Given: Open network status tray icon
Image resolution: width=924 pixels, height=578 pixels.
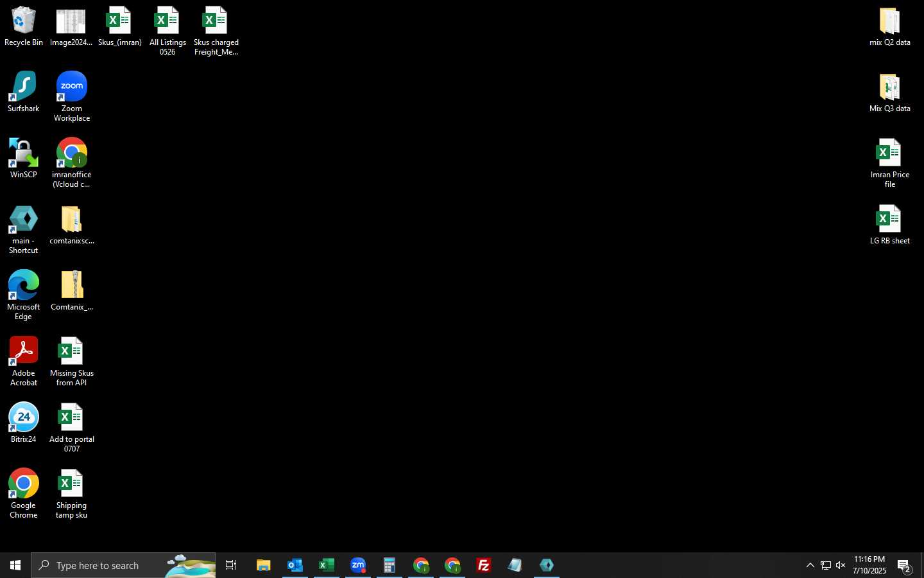Looking at the screenshot, I should (826, 565).
